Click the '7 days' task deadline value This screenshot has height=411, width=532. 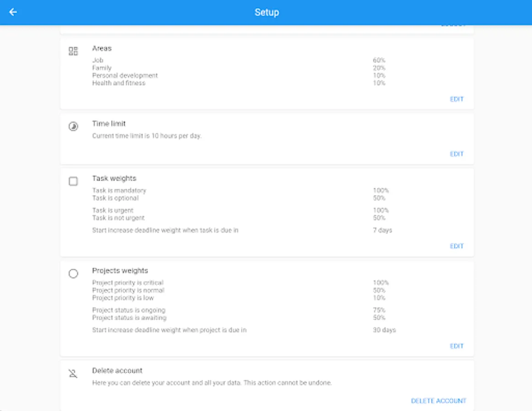(383, 230)
